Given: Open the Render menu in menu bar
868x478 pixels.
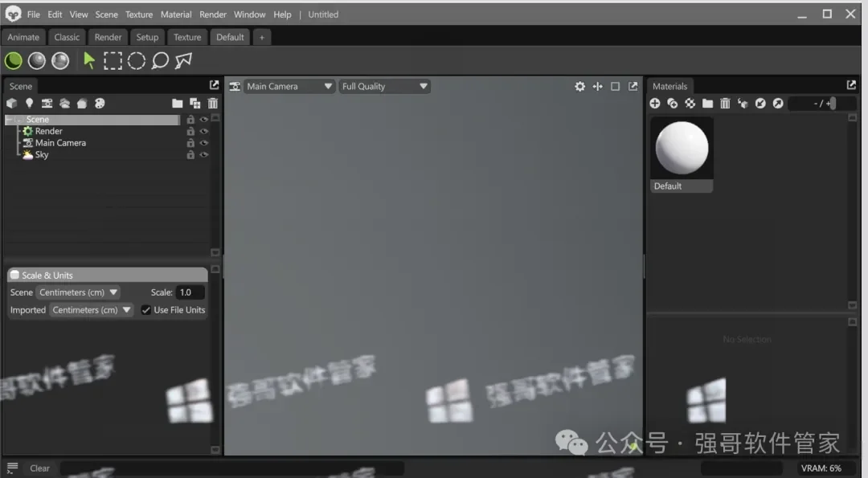Looking at the screenshot, I should pyautogui.click(x=213, y=14).
